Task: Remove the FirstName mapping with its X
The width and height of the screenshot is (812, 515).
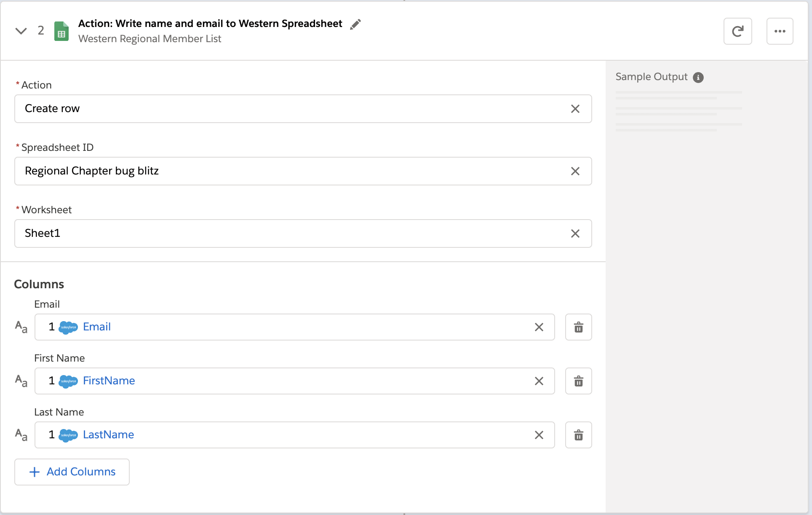Action: pyautogui.click(x=539, y=381)
